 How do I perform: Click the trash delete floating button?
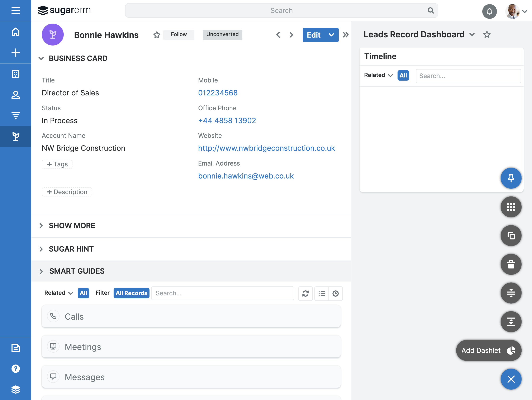(511, 264)
